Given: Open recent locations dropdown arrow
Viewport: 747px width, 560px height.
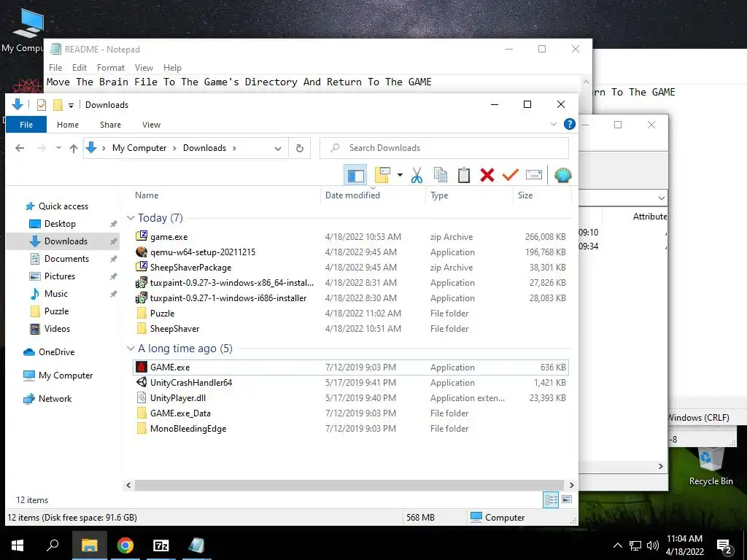Looking at the screenshot, I should (58, 147).
